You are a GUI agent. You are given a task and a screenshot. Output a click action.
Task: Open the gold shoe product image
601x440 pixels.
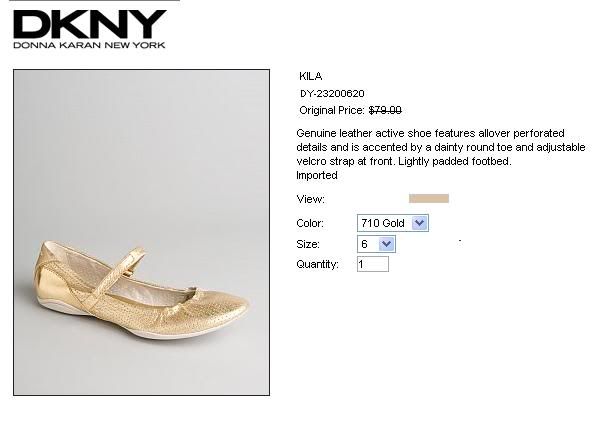coord(141,232)
